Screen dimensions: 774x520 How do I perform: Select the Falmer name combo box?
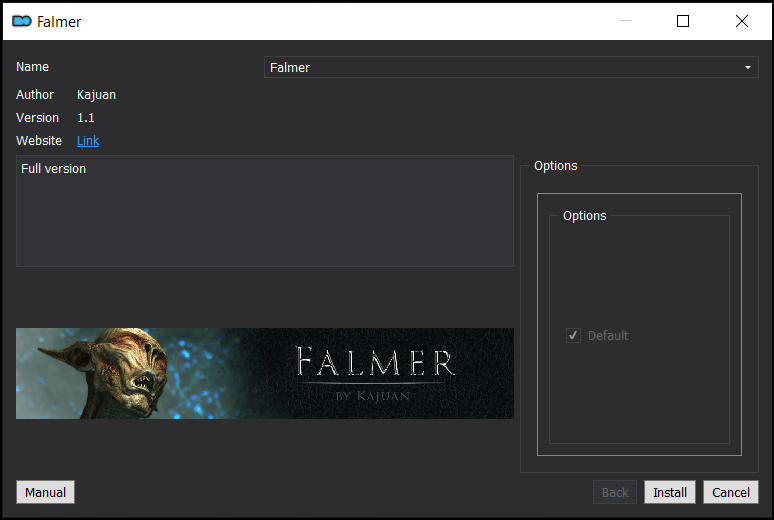(x=511, y=67)
